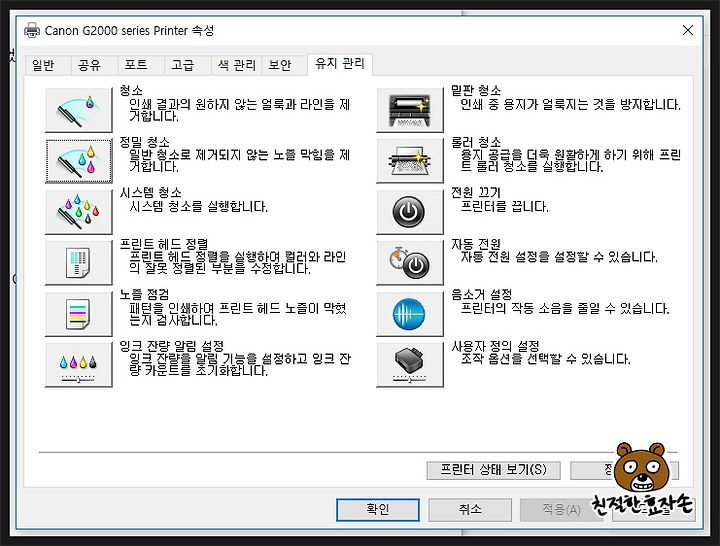This screenshot has width=720, height=546.
Task: Click the 시스템 청소 heading text
Action: coord(151,192)
